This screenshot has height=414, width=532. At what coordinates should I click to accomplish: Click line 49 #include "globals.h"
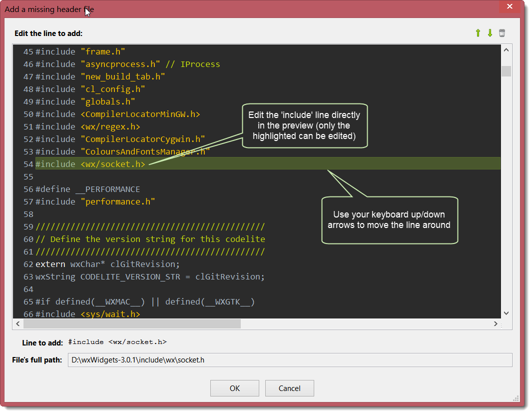pos(85,101)
